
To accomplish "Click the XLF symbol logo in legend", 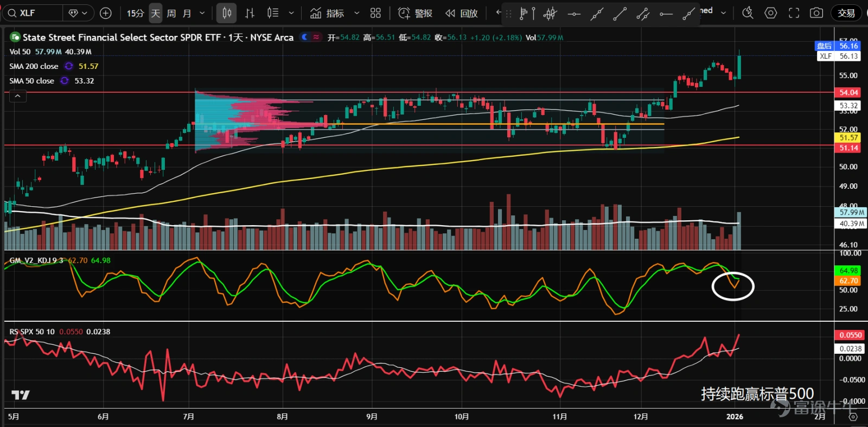I will click(15, 37).
